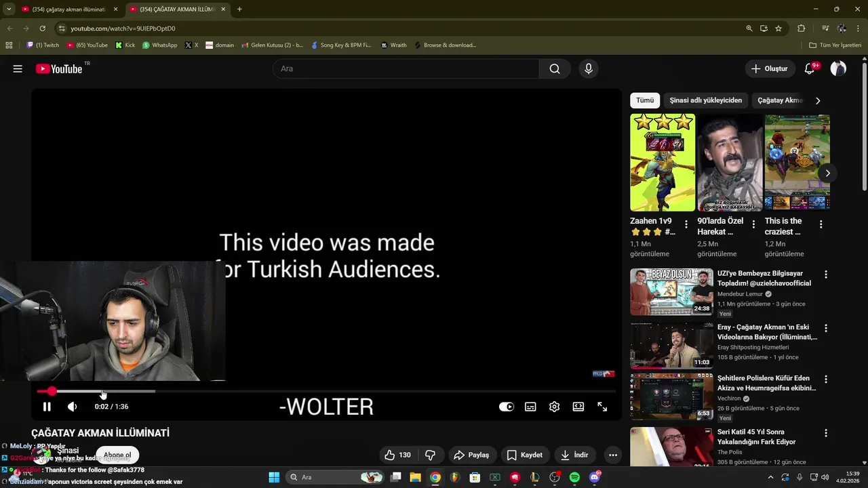Go to YouTube home via logo
This screenshot has width=868, height=488.
59,68
